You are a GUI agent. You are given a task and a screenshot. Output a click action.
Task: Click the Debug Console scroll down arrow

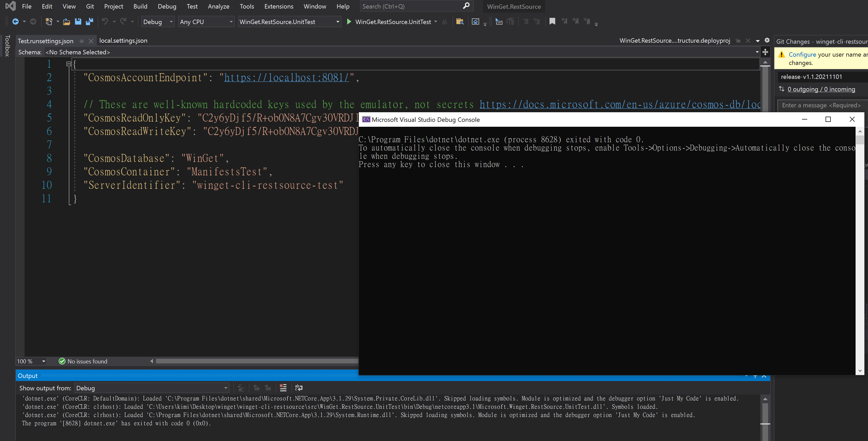(x=860, y=371)
